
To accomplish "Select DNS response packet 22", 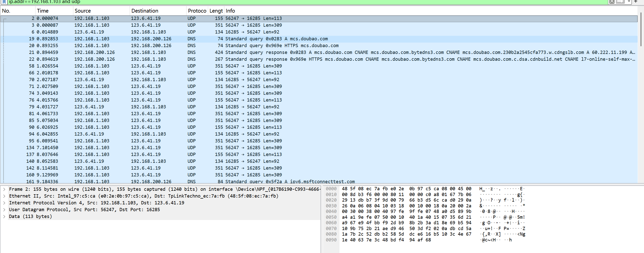I will [x=319, y=59].
